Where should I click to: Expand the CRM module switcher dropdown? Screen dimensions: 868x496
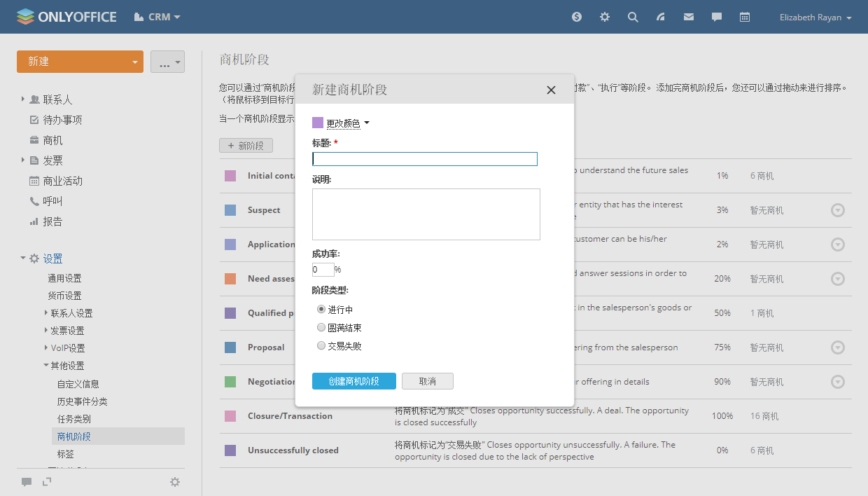[157, 17]
